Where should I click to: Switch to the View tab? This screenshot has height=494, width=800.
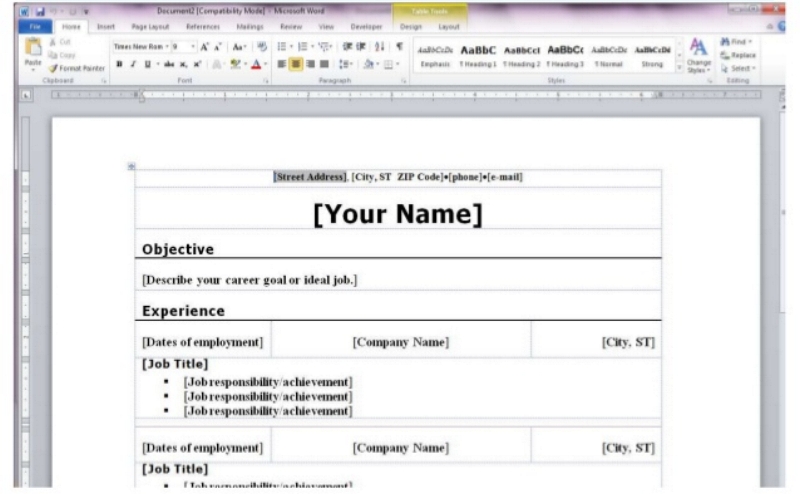pos(326,27)
